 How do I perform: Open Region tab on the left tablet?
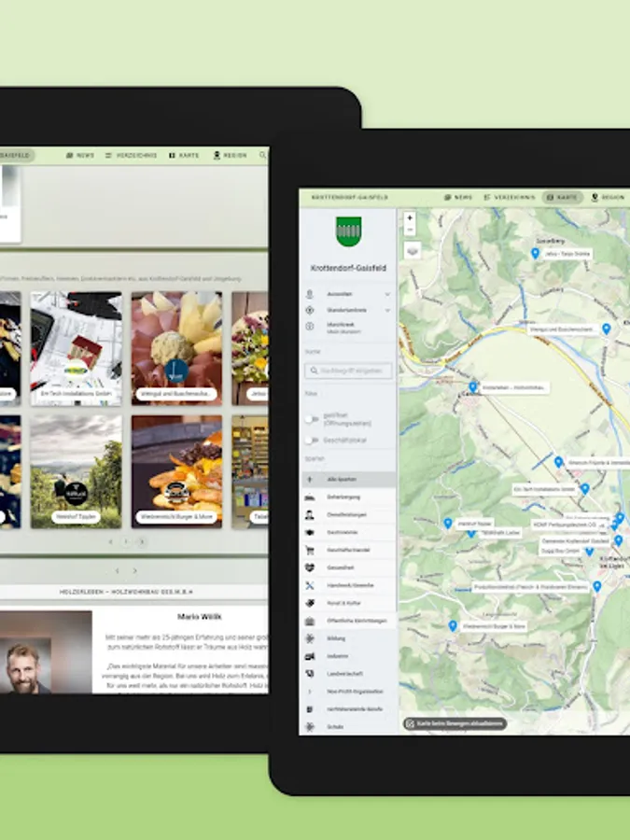click(x=231, y=155)
